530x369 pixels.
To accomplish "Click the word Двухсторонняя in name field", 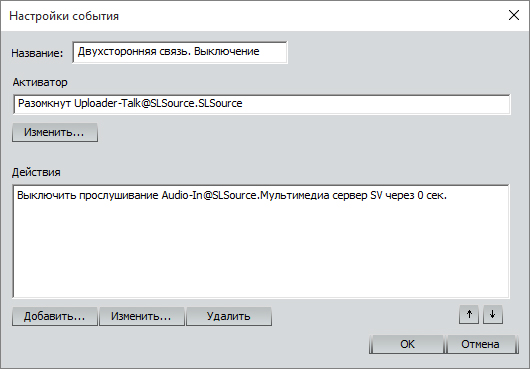I will 118,52.
